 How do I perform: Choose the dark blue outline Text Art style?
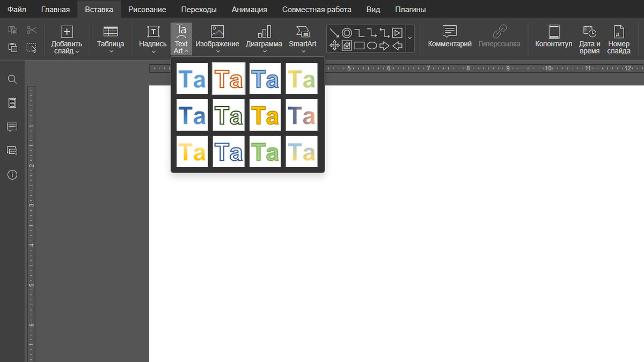pyautogui.click(x=229, y=151)
